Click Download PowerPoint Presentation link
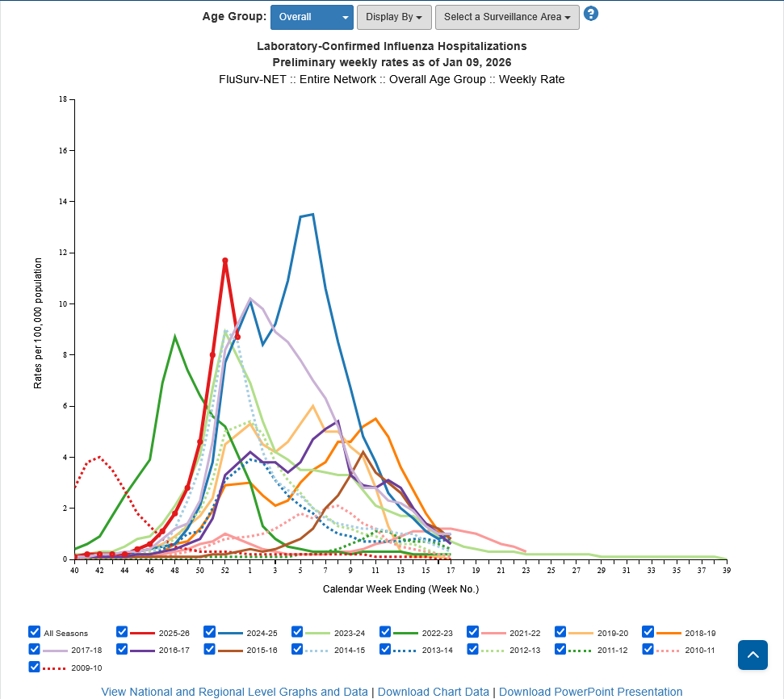The image size is (784, 699). coord(590,692)
